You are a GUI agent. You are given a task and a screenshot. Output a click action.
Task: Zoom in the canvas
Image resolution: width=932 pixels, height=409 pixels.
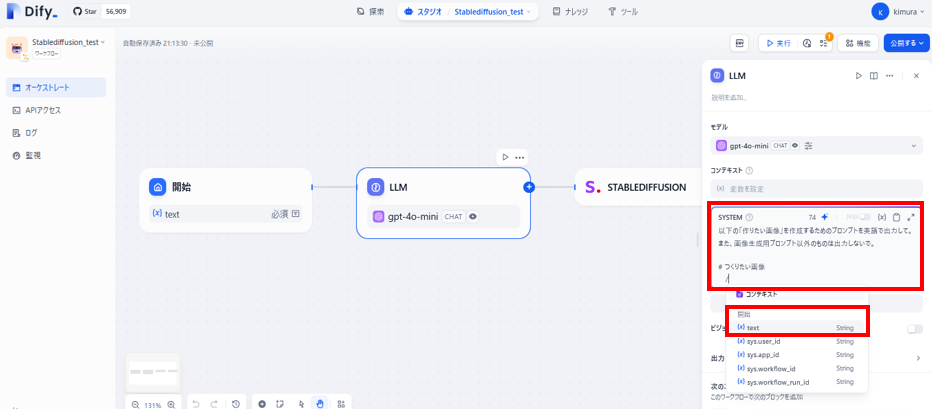coord(171,404)
